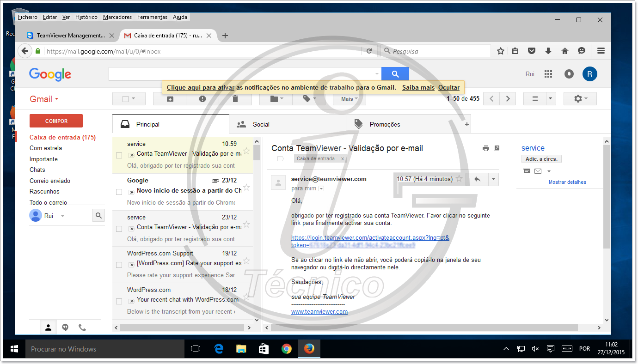Click the Mostrar detalhes link

click(567, 182)
